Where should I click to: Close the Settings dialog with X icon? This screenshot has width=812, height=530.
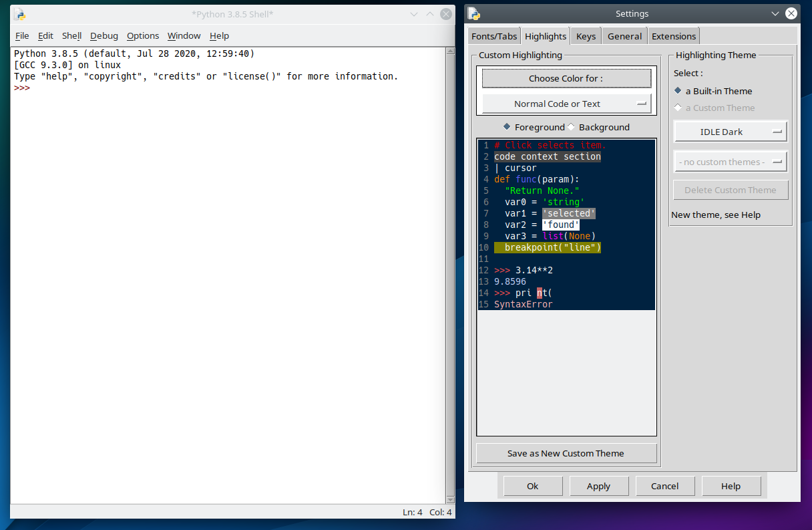pyautogui.click(x=791, y=13)
